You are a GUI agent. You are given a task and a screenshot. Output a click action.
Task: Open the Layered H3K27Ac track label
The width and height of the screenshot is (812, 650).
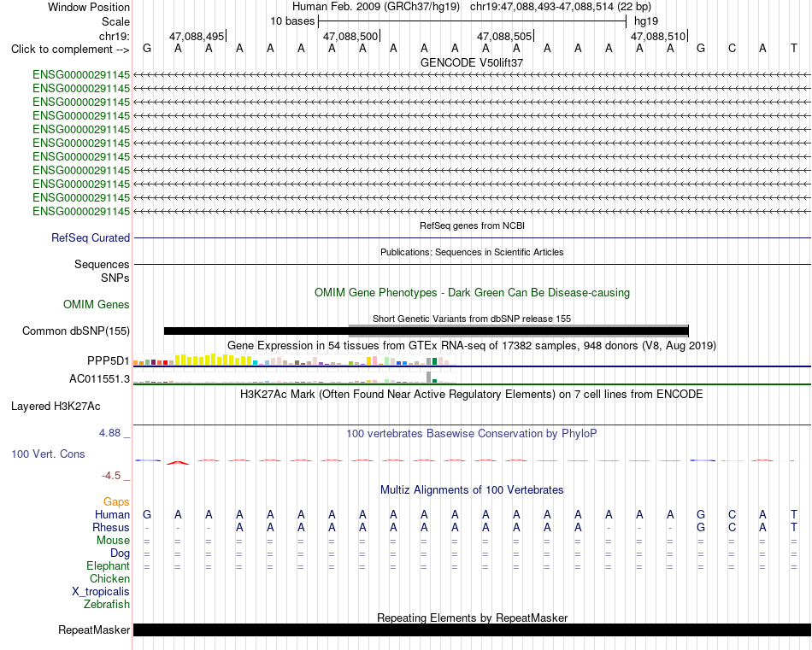(56, 407)
